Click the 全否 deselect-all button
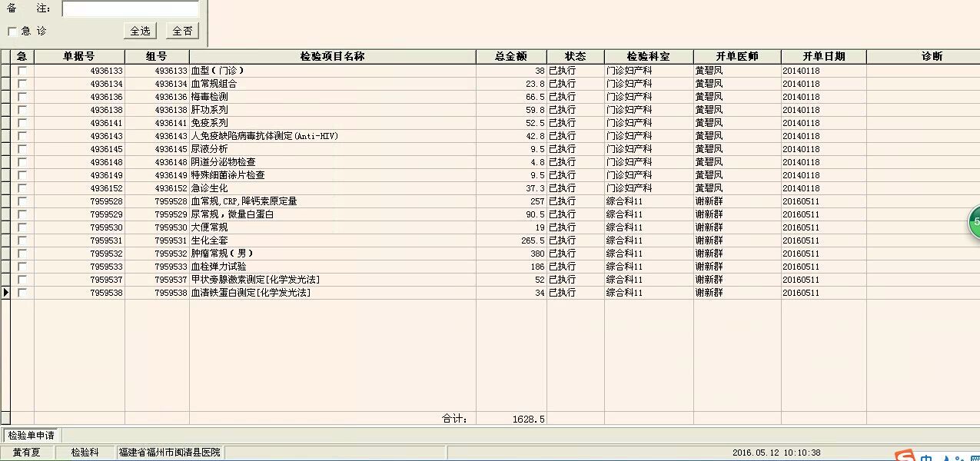The image size is (980, 461). pyautogui.click(x=182, y=31)
